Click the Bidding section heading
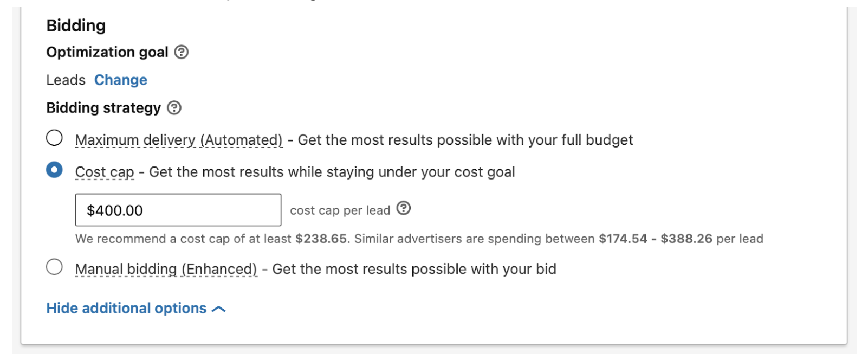This screenshot has height=359, width=868. [x=75, y=25]
